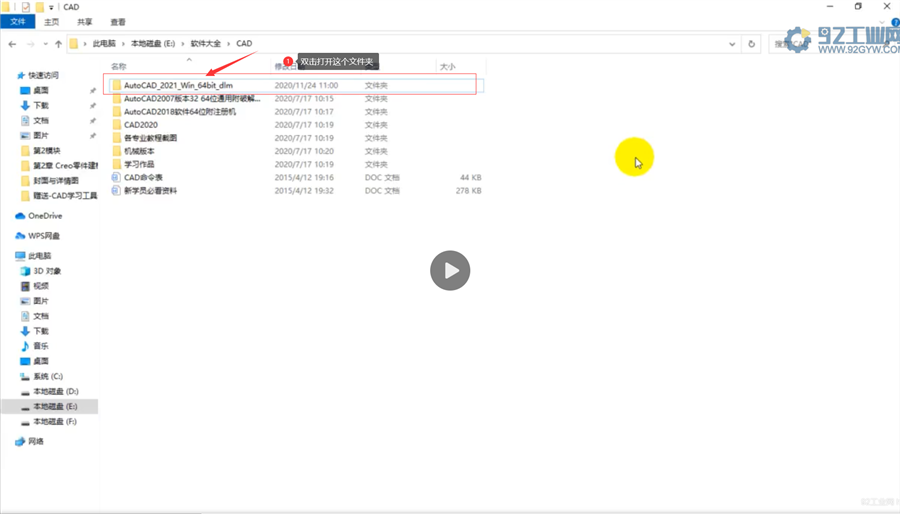Open 本地磁盘 (F:) drive
900x514 pixels.
coord(55,422)
